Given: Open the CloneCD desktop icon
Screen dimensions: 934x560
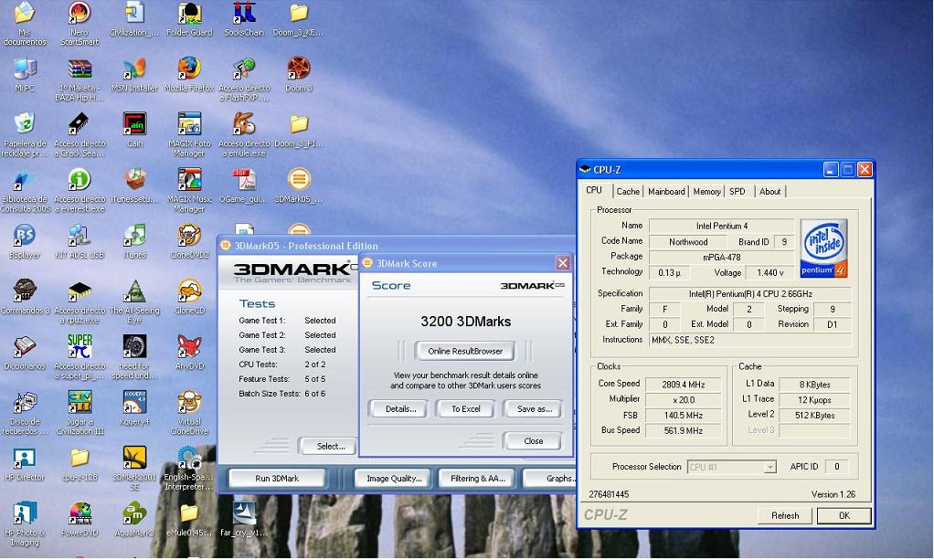Looking at the screenshot, I should click(189, 291).
